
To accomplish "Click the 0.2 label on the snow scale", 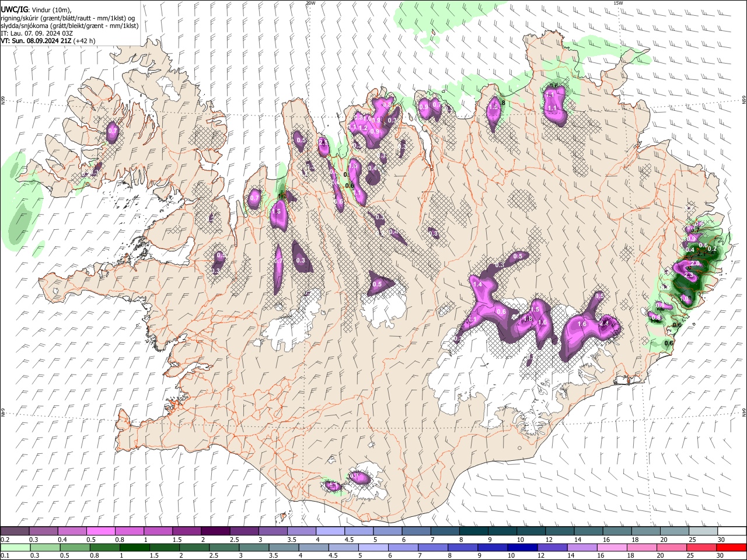I will pyautogui.click(x=5, y=540).
